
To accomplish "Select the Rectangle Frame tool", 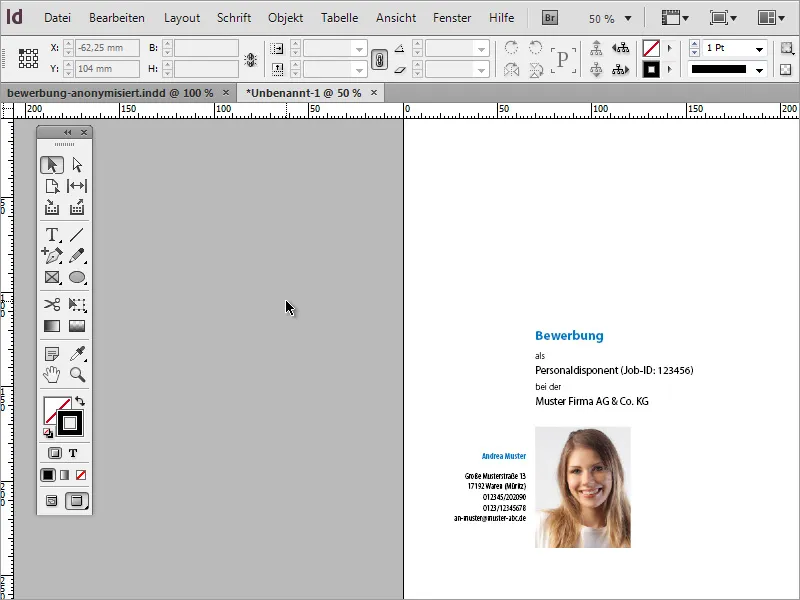I will coord(52,277).
